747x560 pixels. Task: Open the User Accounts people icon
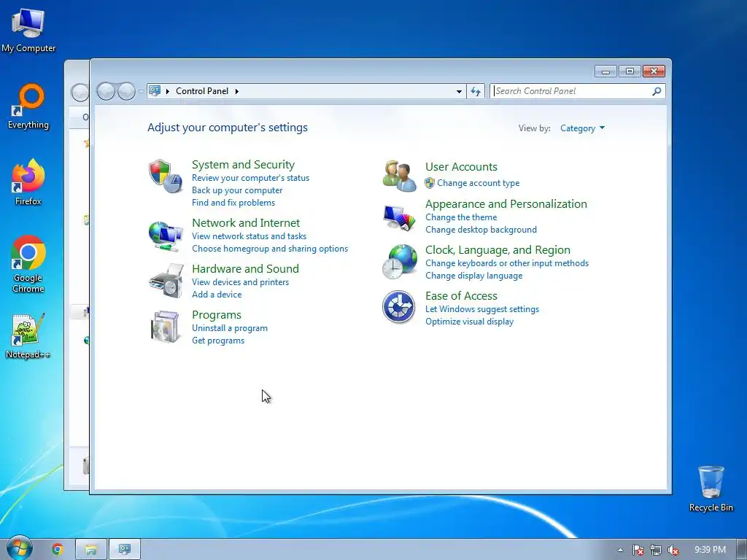click(x=399, y=176)
